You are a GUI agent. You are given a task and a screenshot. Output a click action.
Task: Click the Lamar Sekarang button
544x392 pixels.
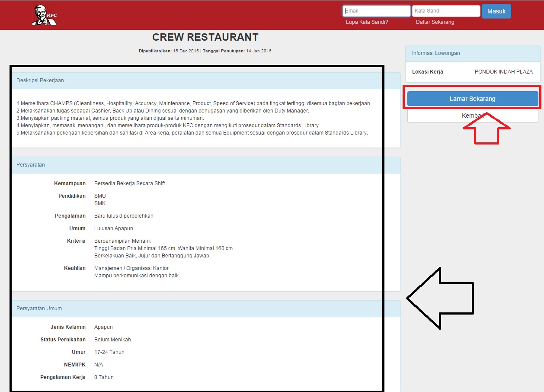pos(473,99)
